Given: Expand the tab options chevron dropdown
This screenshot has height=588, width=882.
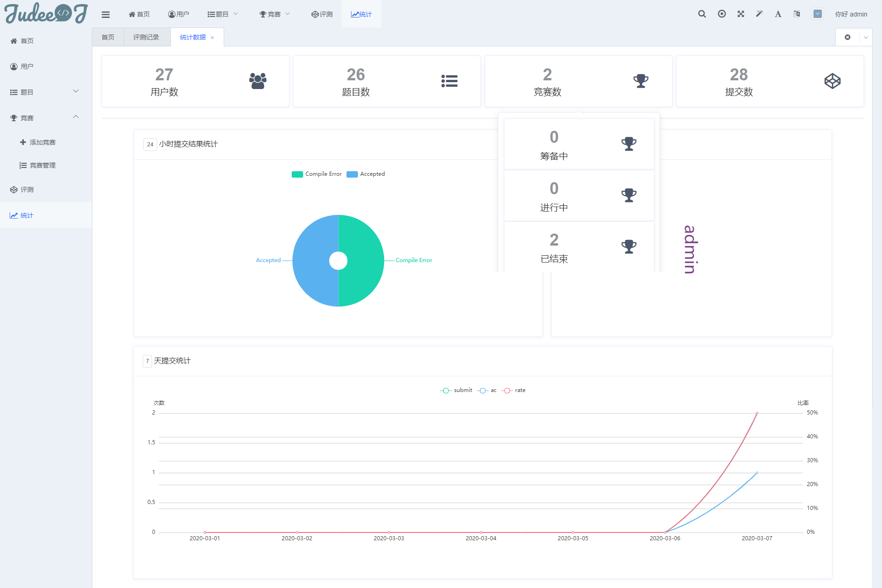Looking at the screenshot, I should click(866, 37).
